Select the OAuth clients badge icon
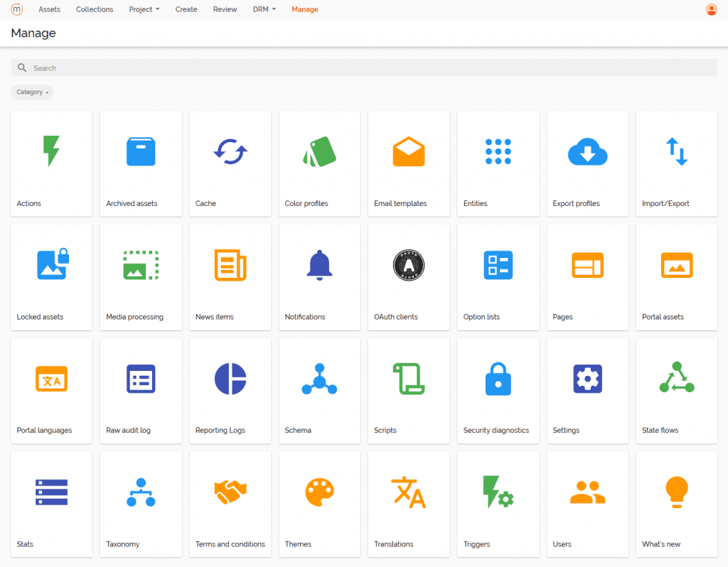The height and width of the screenshot is (567, 728). pos(409,265)
